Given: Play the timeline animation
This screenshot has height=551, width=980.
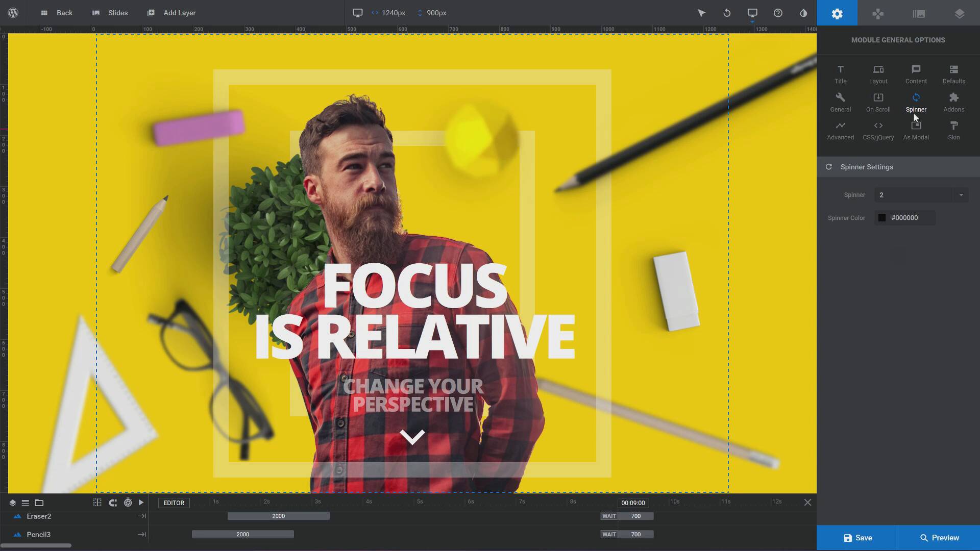Looking at the screenshot, I should click(141, 503).
